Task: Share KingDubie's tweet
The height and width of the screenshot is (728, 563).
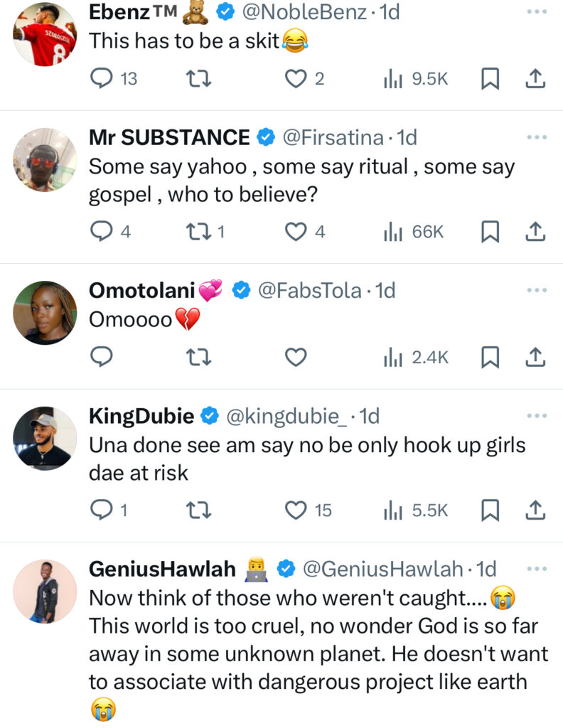Action: point(535,509)
